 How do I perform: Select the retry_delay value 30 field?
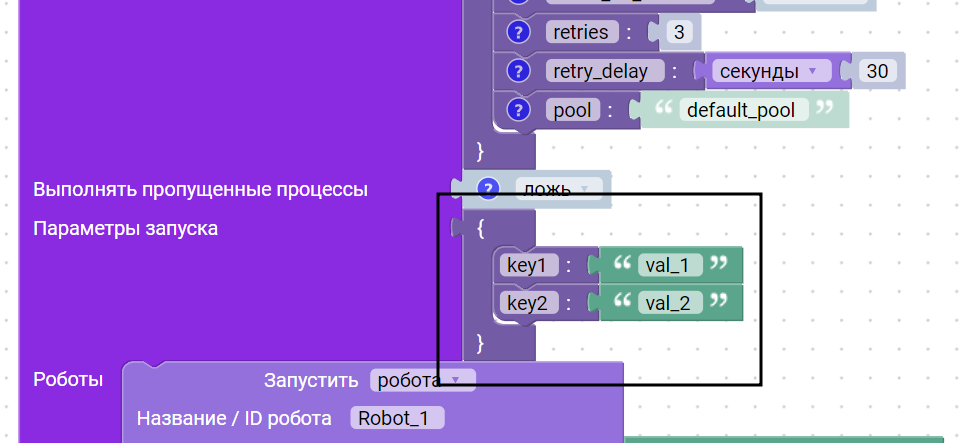tap(878, 71)
